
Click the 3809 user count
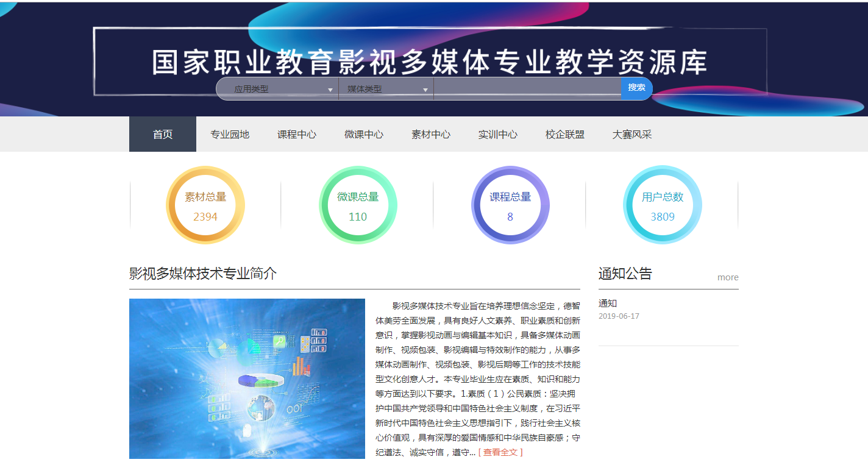(x=663, y=217)
